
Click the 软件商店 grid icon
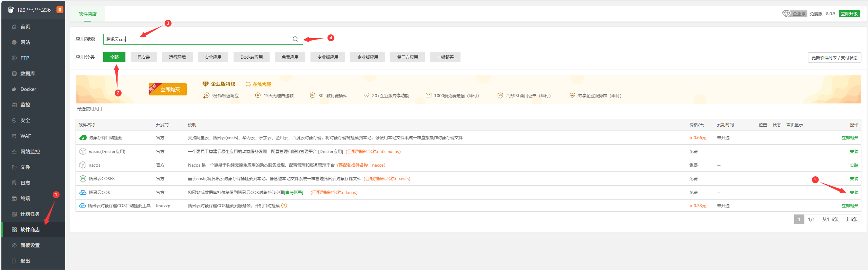[14, 230]
